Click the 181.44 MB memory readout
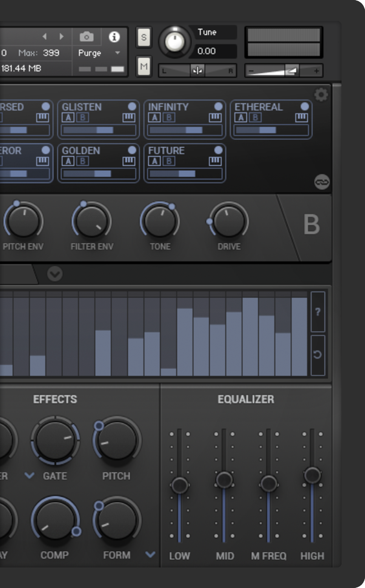Screen dimensions: 365x588 21,68
